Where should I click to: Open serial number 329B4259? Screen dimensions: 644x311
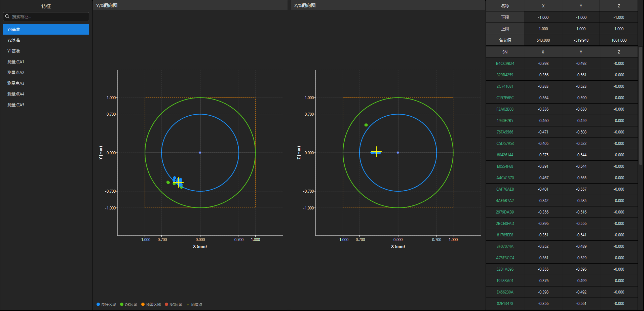pos(505,75)
